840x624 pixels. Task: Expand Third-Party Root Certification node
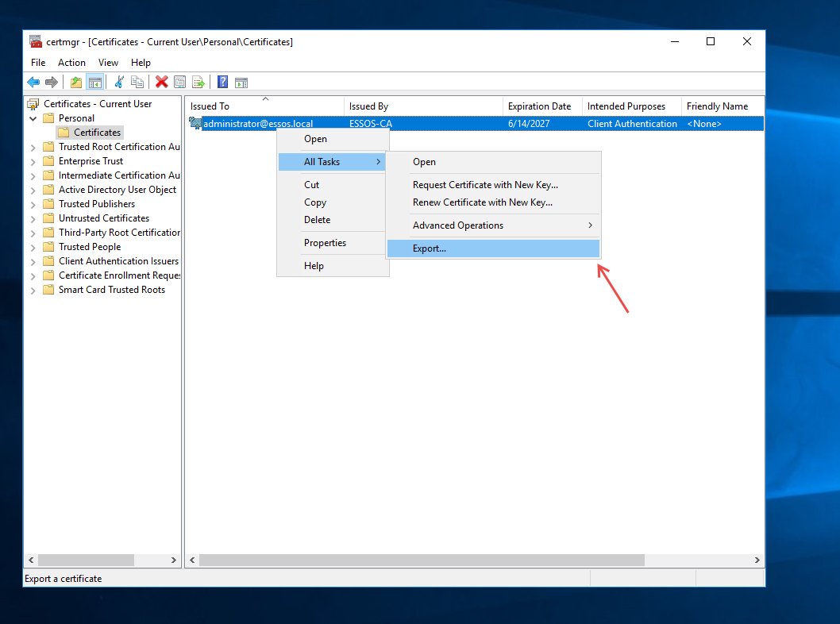point(33,233)
